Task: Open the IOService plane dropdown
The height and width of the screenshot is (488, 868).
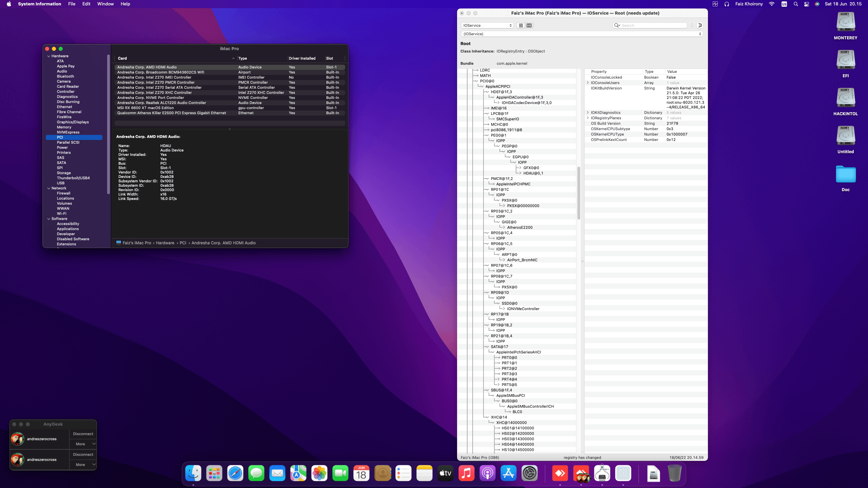Action: [487, 25]
